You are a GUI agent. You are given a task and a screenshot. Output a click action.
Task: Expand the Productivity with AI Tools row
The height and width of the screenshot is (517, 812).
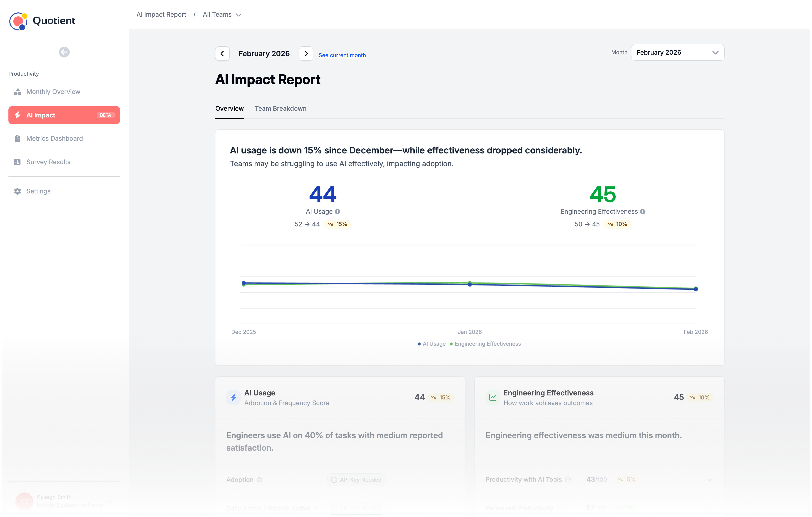pos(709,479)
